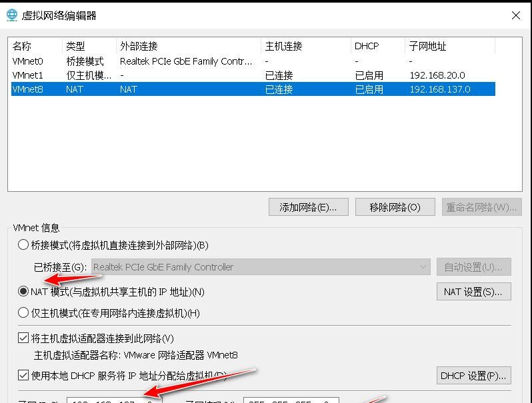Viewport: 532px width, 403px height.
Task: Select the VMnet0 row in the network list
Action: tap(253, 61)
